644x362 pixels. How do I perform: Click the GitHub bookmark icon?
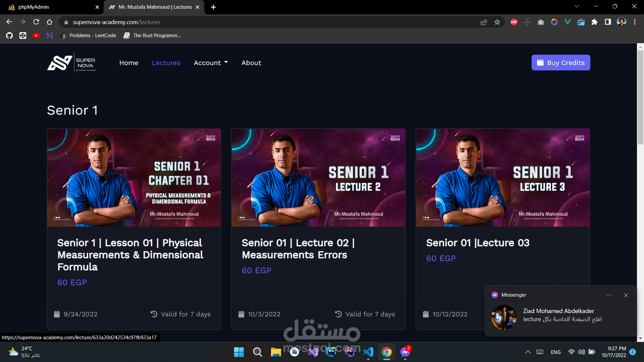(9, 36)
